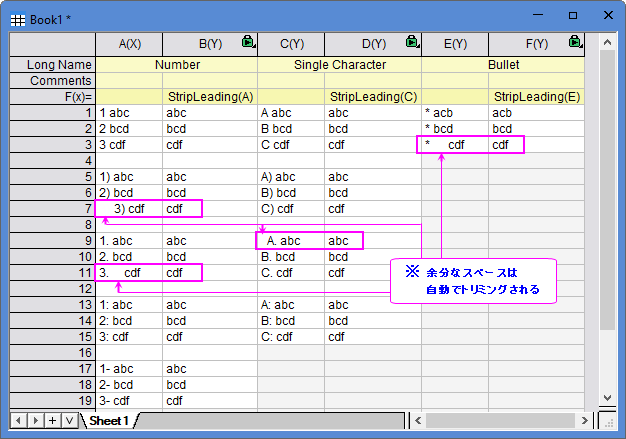Select cell '3- cdf' in row 19

(129, 401)
